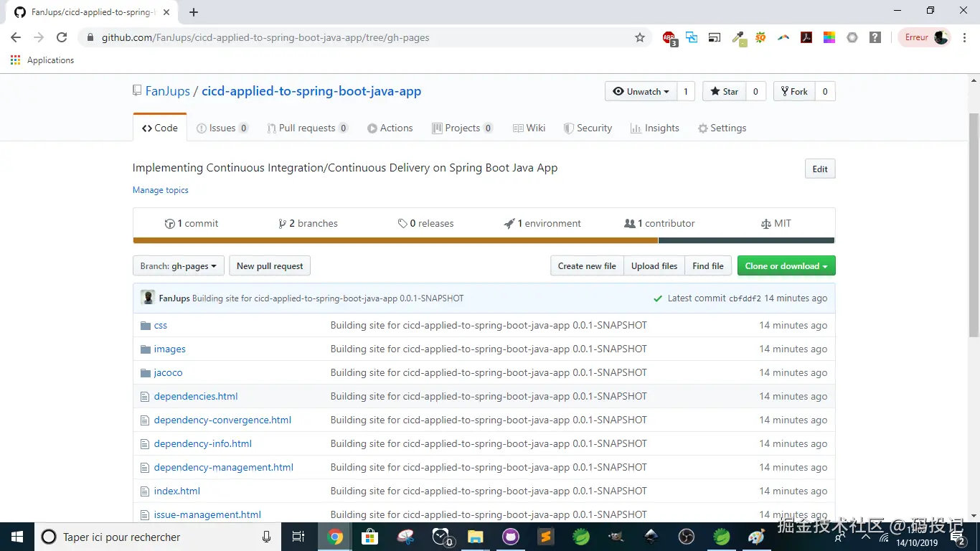Viewport: 980px width, 551px height.
Task: Select the Code tab
Action: click(x=159, y=128)
